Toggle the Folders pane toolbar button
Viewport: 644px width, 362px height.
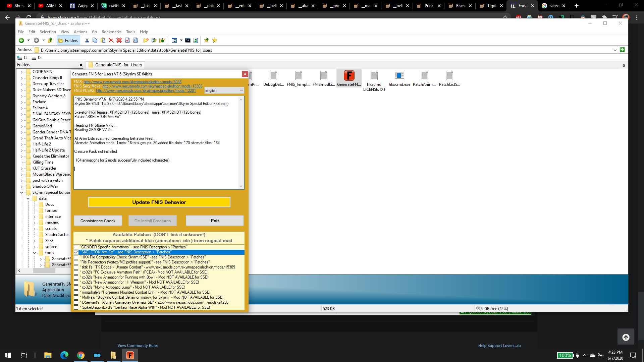pos(68,41)
